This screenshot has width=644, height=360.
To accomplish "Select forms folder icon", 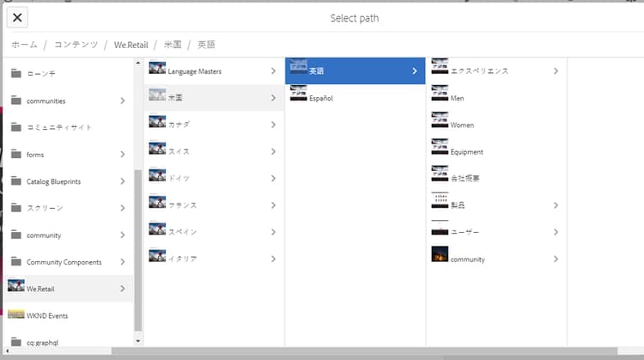I will [x=16, y=154].
